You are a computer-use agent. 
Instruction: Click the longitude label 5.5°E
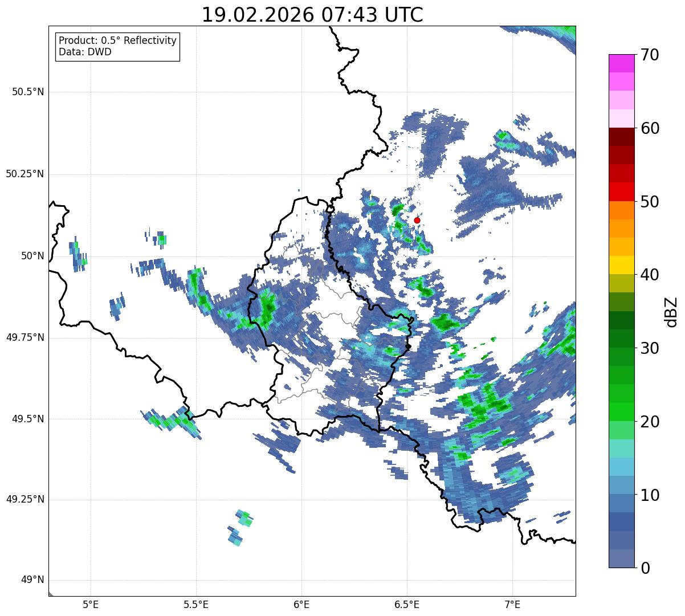tap(197, 604)
